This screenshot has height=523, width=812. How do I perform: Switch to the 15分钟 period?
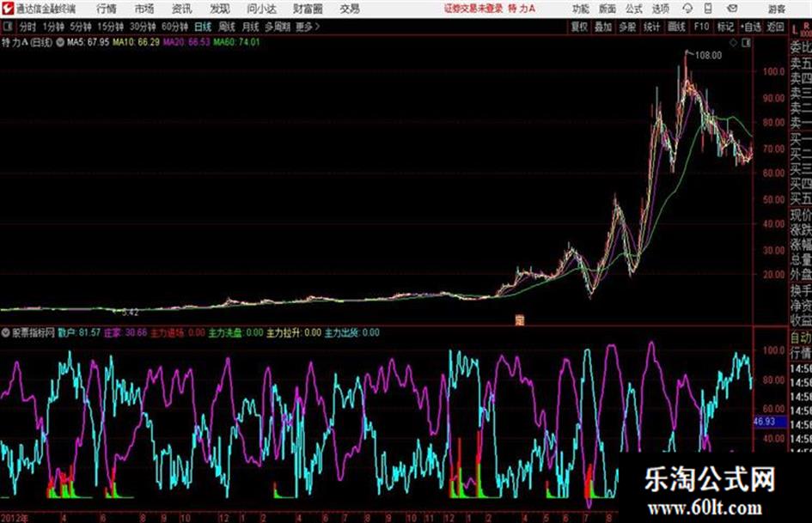pyautogui.click(x=110, y=27)
